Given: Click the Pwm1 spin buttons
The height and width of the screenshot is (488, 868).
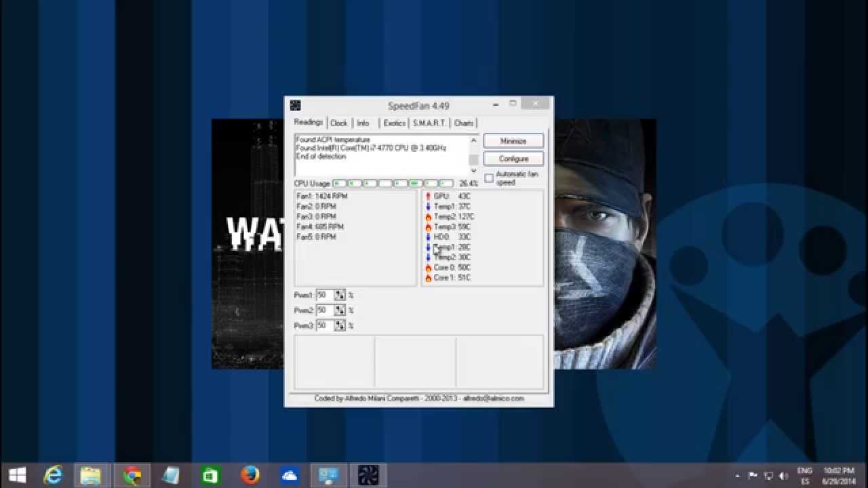Looking at the screenshot, I should pyautogui.click(x=340, y=296).
